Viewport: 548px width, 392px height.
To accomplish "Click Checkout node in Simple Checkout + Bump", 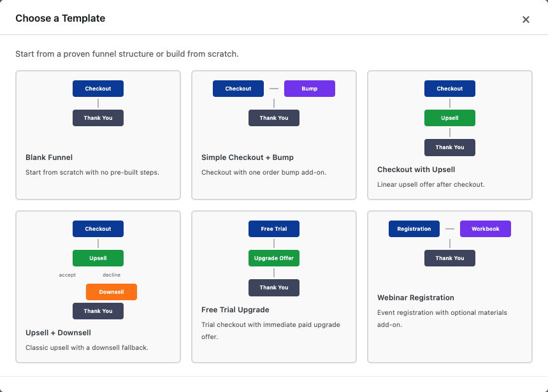I will [238, 89].
